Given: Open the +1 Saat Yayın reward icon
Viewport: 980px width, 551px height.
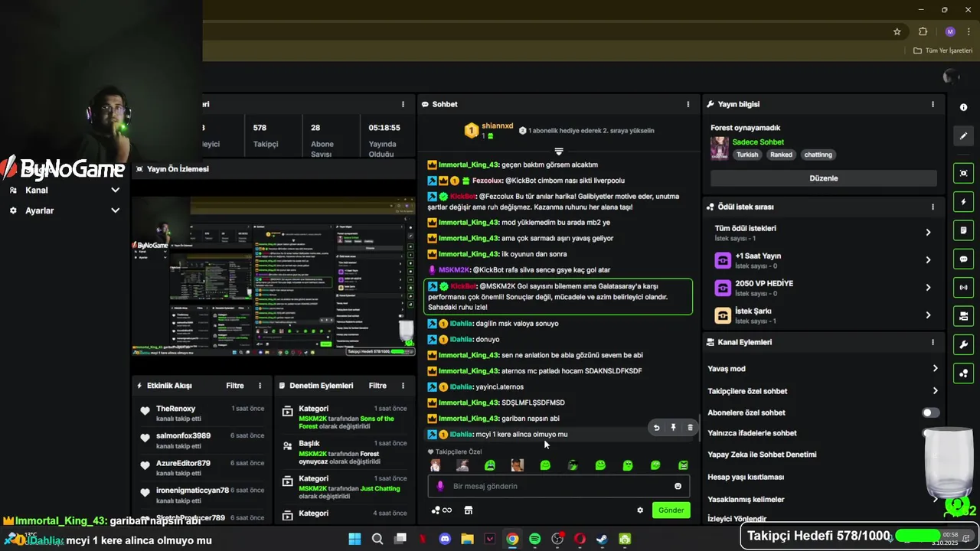Looking at the screenshot, I should (x=723, y=260).
